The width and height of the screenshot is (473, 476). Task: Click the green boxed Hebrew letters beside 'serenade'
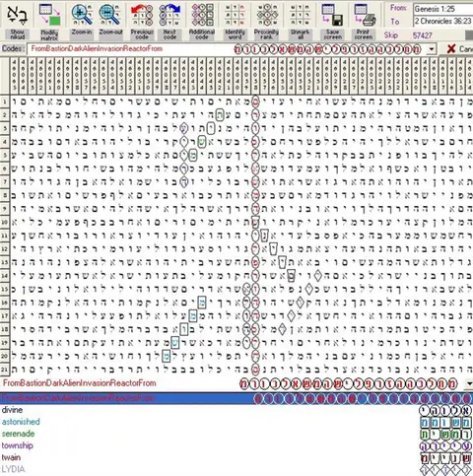tap(445, 435)
